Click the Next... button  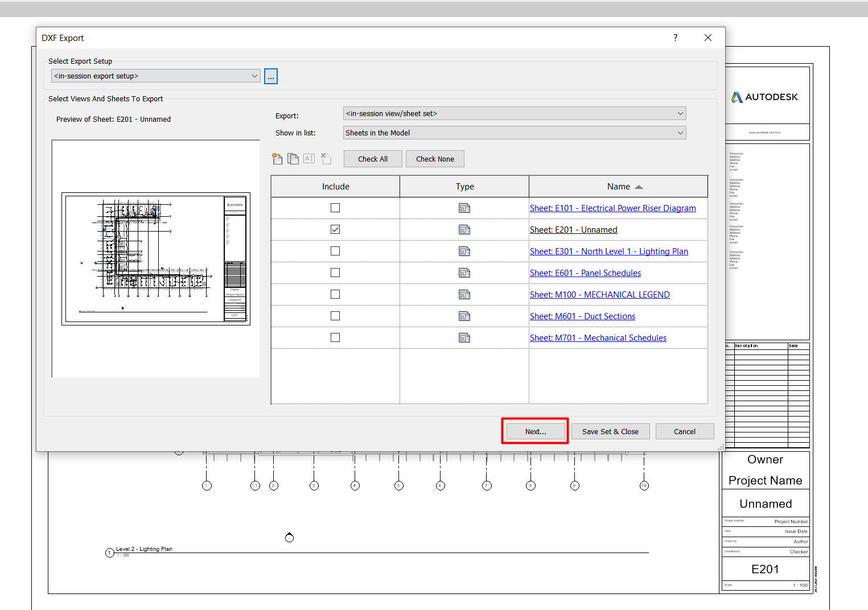tap(536, 431)
